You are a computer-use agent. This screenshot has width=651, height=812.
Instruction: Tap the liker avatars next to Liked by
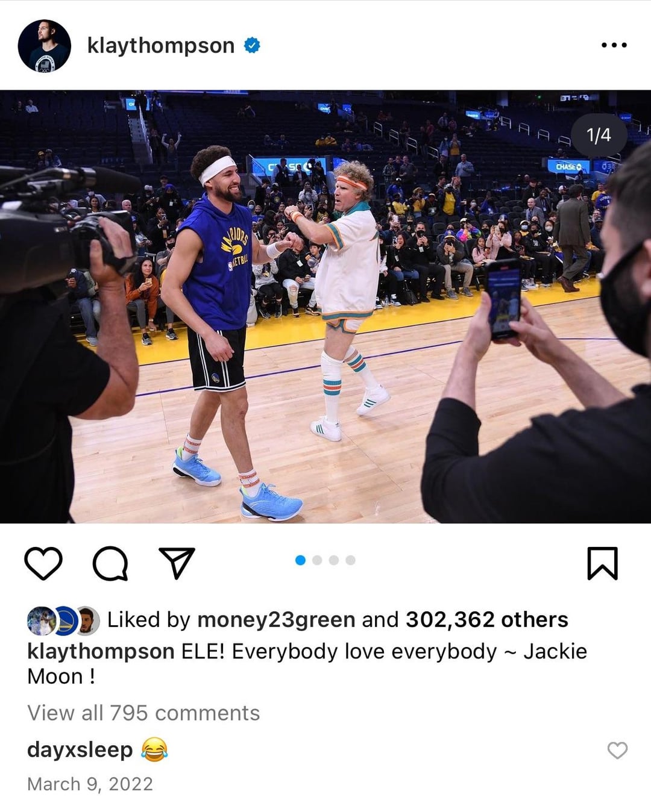[63, 620]
